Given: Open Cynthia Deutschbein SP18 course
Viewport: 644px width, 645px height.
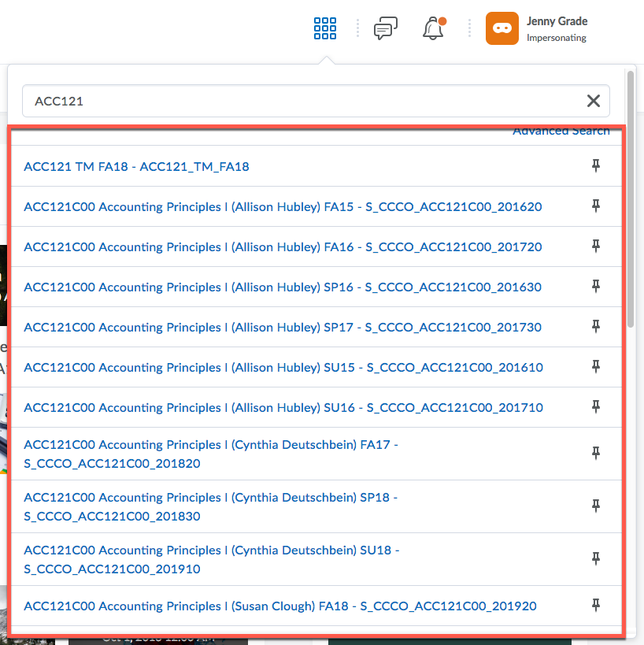Looking at the screenshot, I should (210, 506).
